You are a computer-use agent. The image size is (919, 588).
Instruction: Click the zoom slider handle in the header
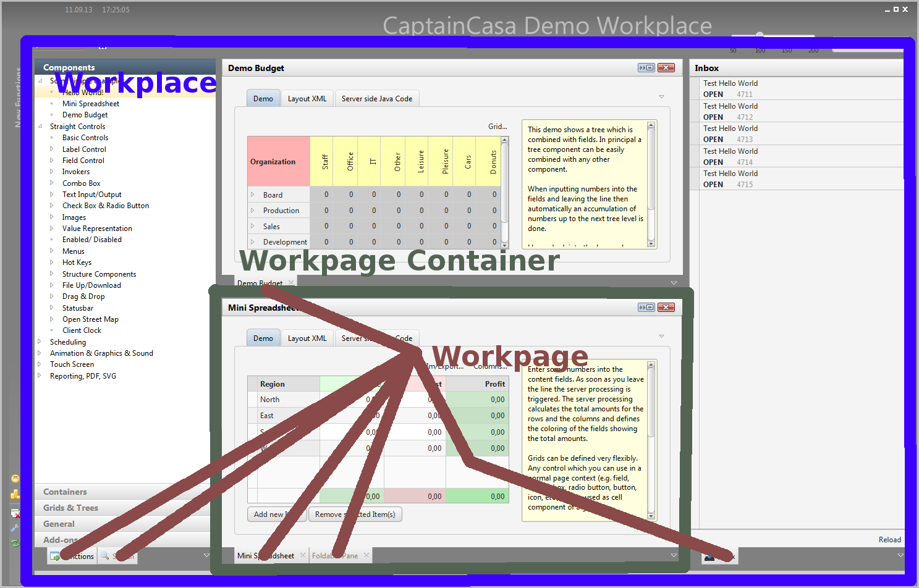pos(760,35)
